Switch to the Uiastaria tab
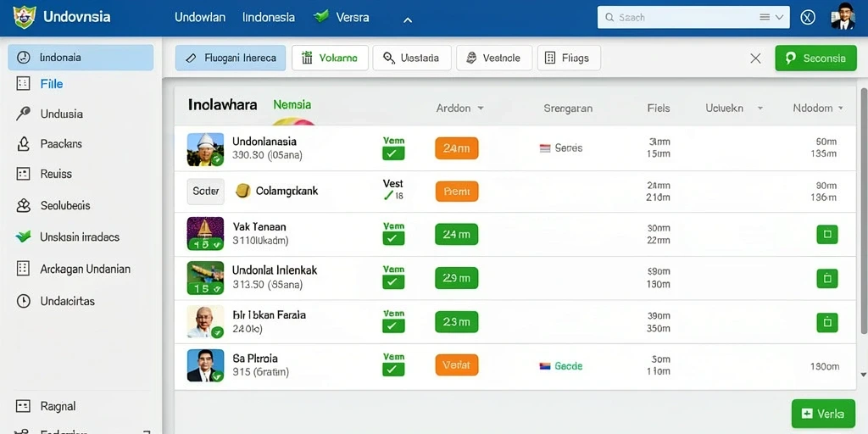Image resolution: width=868 pixels, height=434 pixels. 412,58
